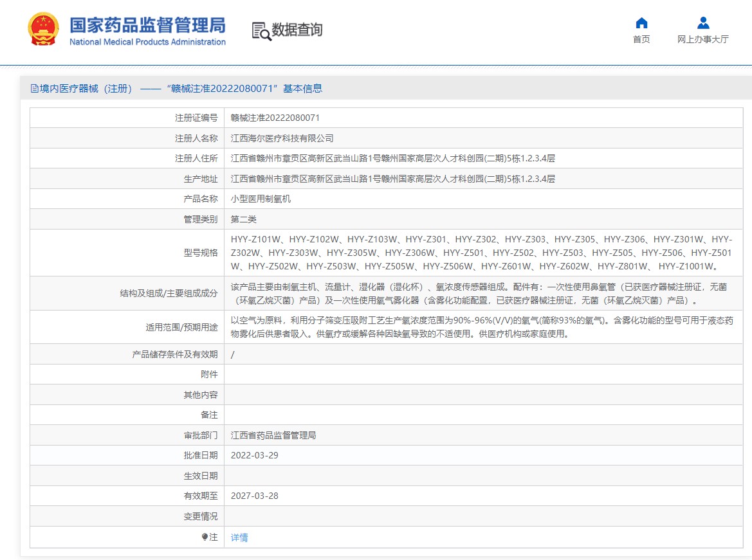Select the 生效日期 label
This screenshot has height=560, width=752.
(201, 476)
